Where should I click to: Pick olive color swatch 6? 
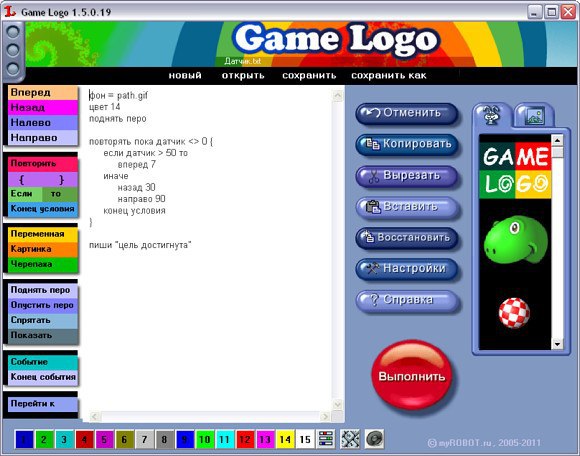(x=124, y=439)
